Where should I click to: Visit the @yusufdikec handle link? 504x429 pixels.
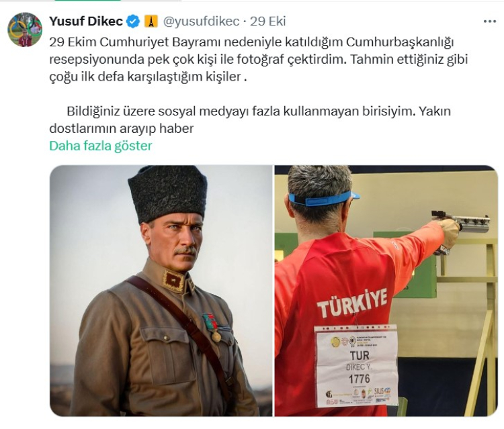point(201,21)
